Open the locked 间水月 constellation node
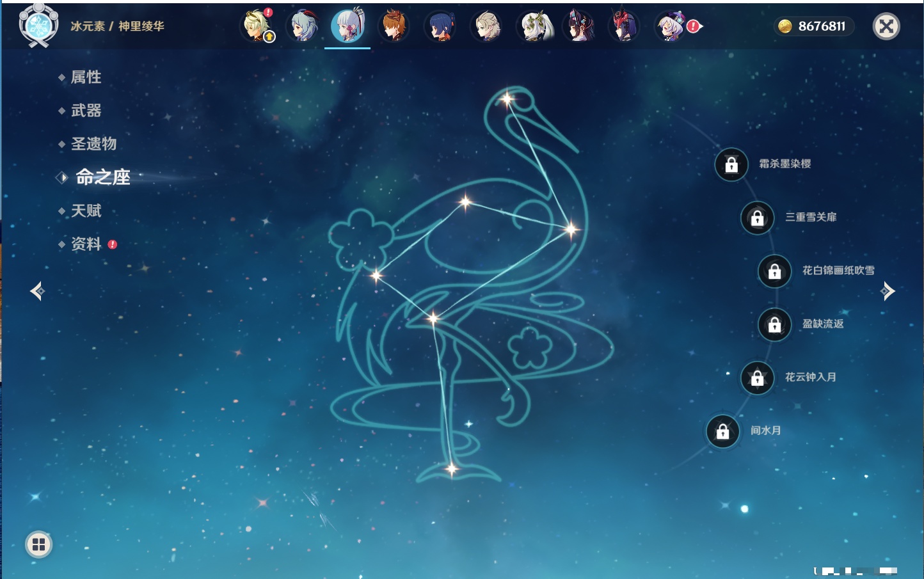Viewport: 924px width, 579px height. [x=722, y=431]
